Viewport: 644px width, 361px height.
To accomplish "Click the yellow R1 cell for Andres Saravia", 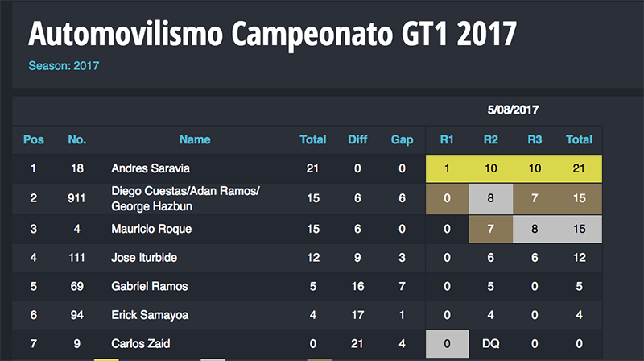I will click(447, 168).
